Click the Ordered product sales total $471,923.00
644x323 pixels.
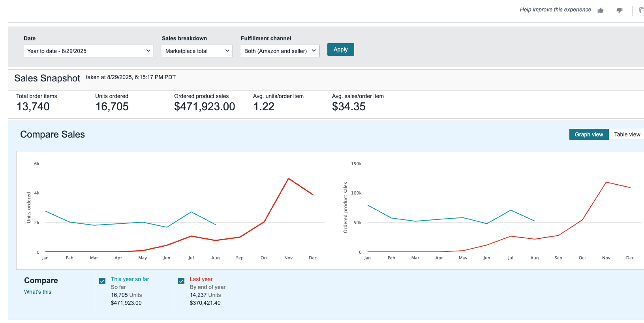pos(205,107)
